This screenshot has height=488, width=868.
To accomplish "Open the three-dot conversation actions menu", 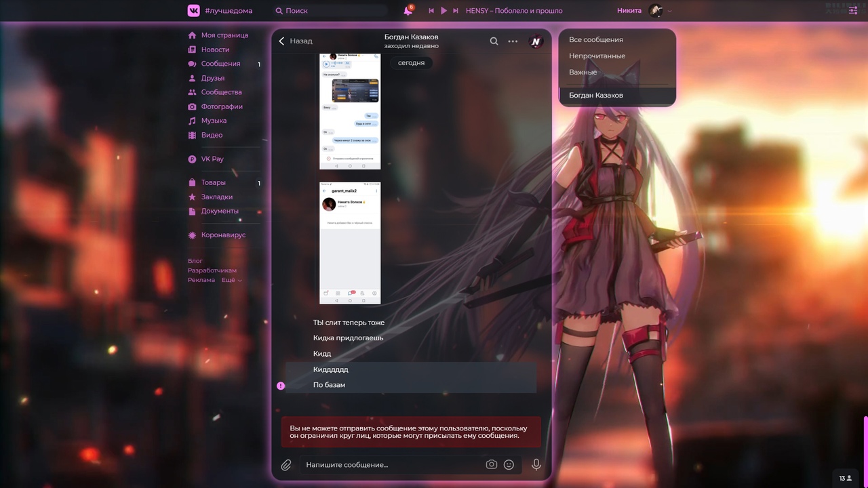I will click(x=513, y=41).
